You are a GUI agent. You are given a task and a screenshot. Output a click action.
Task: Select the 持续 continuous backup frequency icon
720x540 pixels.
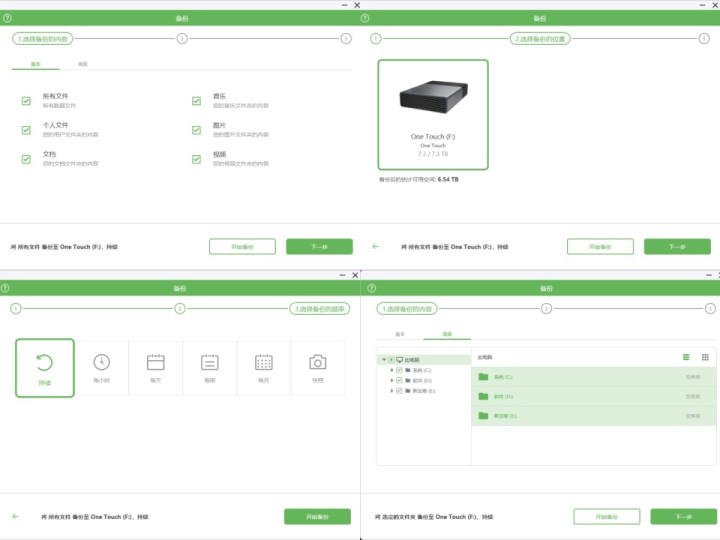(45, 363)
